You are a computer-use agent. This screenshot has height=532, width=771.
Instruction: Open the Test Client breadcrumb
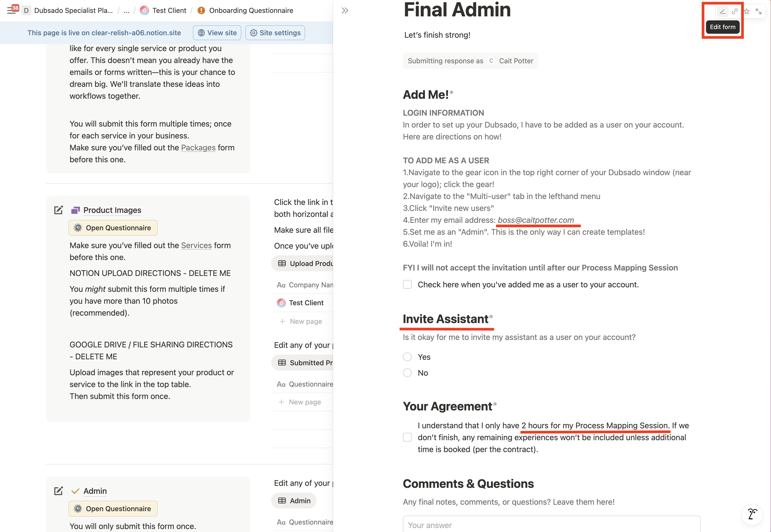[169, 11]
